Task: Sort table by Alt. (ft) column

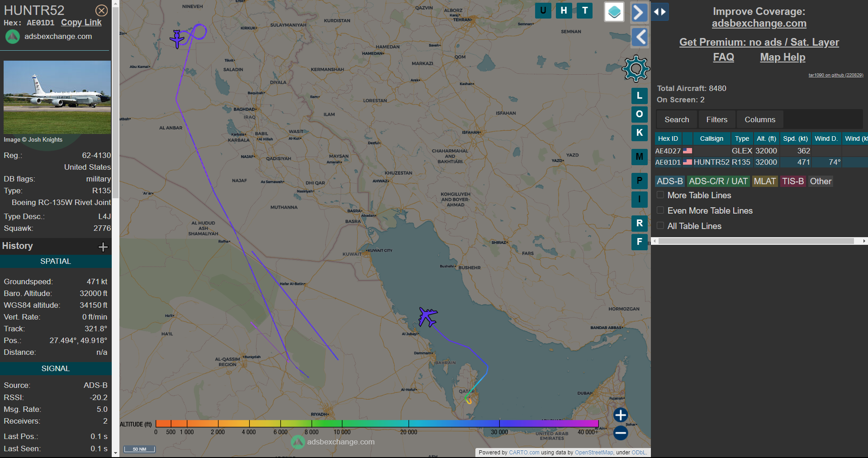Action: tap(766, 138)
